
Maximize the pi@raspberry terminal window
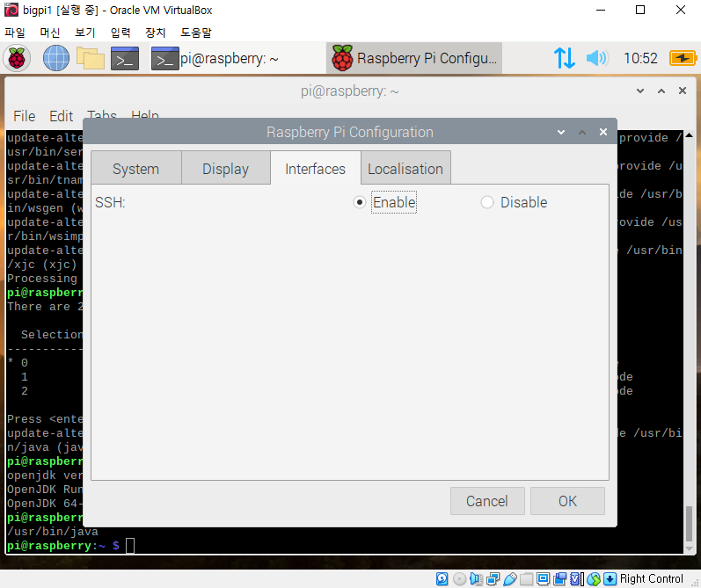(661, 91)
